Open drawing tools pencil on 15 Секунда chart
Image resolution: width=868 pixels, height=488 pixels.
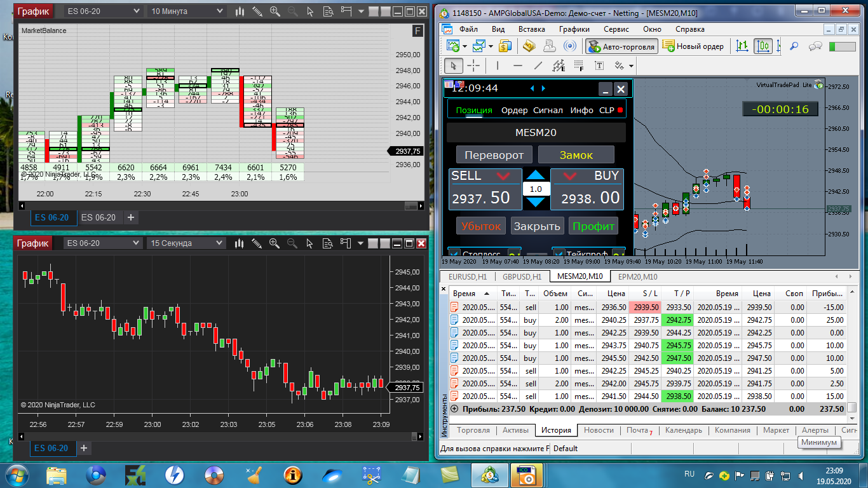point(257,243)
